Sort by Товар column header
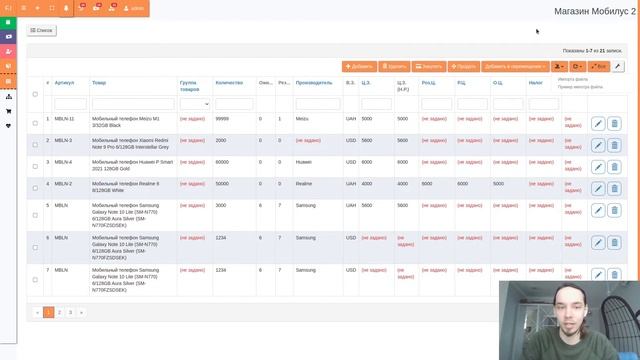The height and width of the screenshot is (360, 640). tap(99, 83)
